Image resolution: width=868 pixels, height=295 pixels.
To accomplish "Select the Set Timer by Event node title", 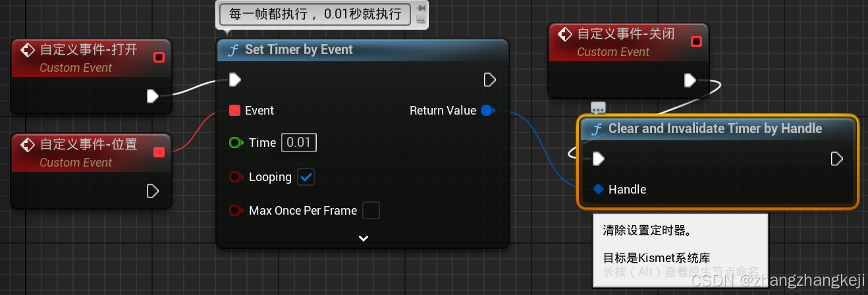I will point(299,50).
